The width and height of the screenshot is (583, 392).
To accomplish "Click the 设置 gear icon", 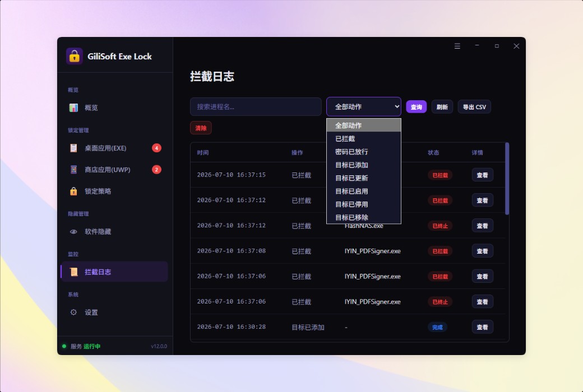I will point(73,312).
